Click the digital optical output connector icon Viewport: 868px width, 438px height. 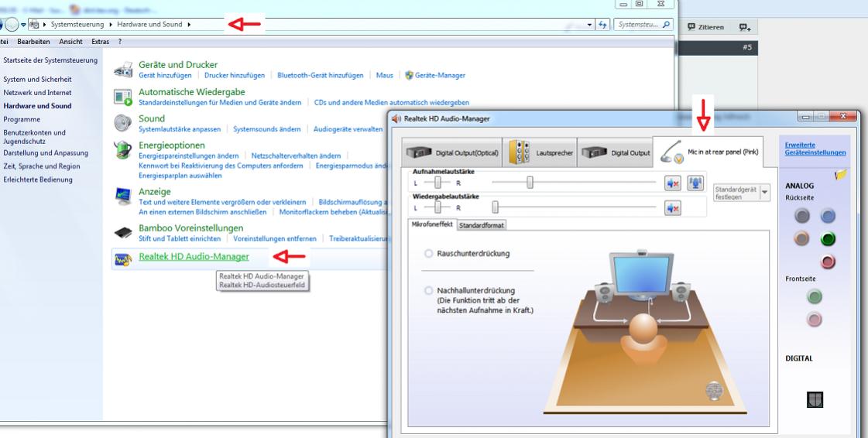[x=815, y=399]
